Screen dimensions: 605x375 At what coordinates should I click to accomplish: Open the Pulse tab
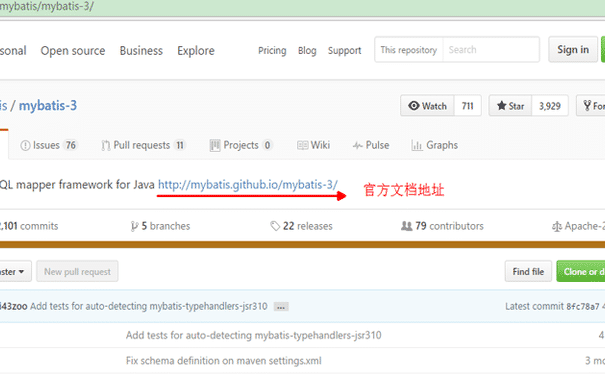coord(371,145)
